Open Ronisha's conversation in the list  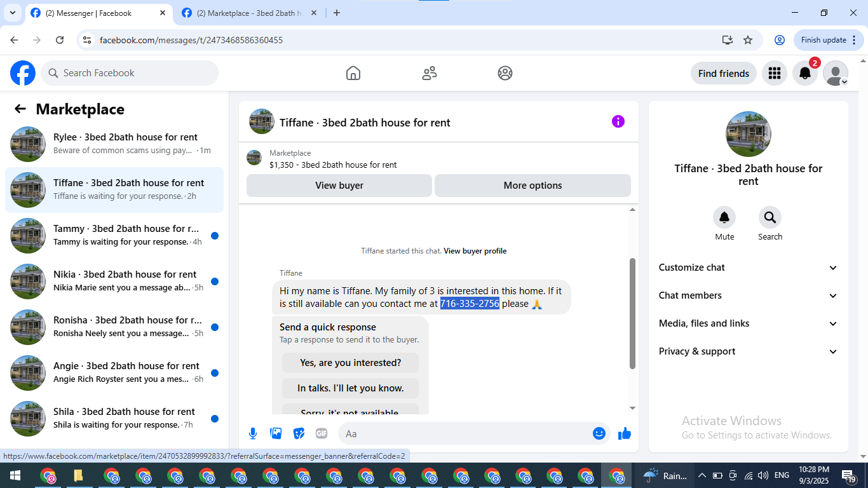coord(114,327)
